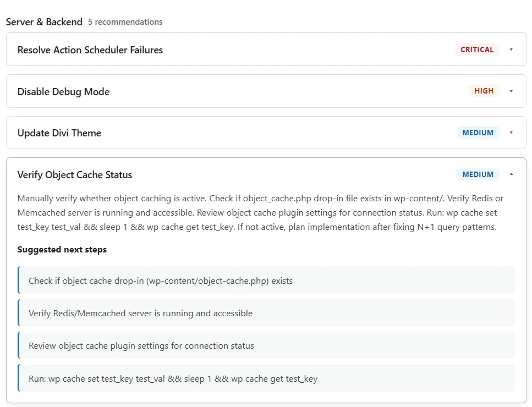Click the HIGH severity badge

(484, 91)
